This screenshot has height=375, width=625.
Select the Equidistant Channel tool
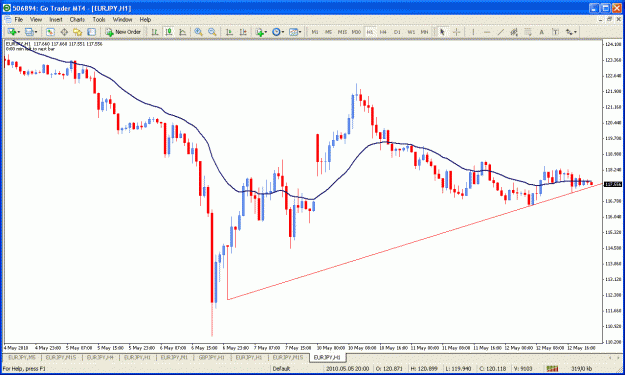pyautogui.click(x=514, y=32)
